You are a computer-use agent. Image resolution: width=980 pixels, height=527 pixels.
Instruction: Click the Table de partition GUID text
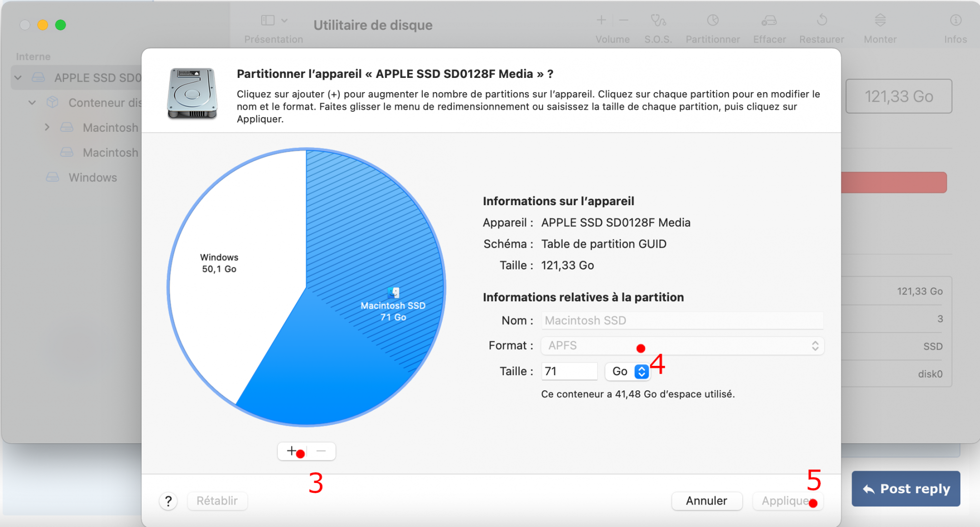[x=604, y=244]
